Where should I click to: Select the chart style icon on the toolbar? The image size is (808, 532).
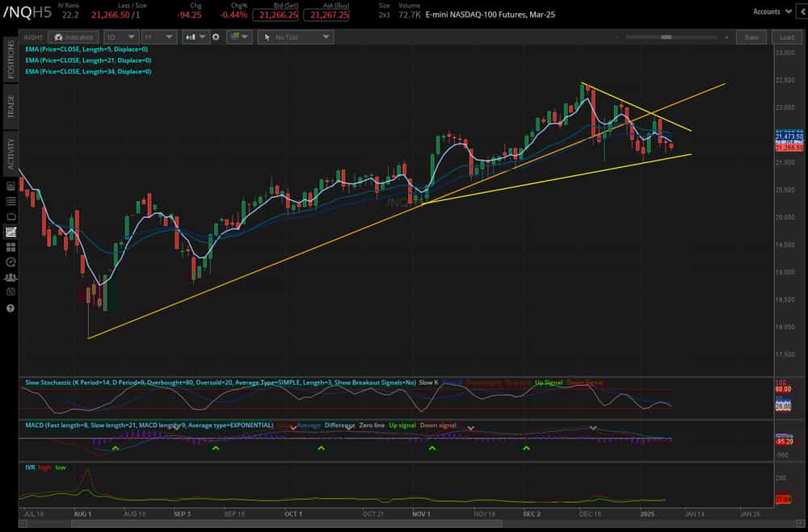point(191,36)
